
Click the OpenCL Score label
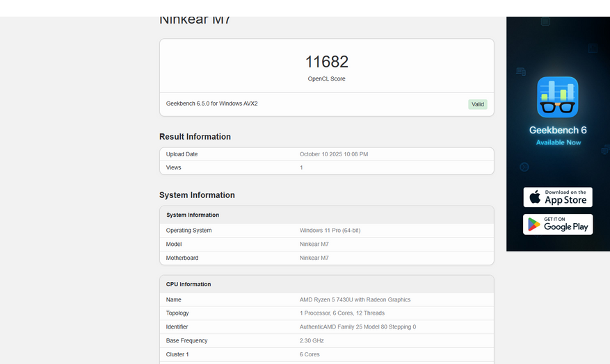point(326,79)
